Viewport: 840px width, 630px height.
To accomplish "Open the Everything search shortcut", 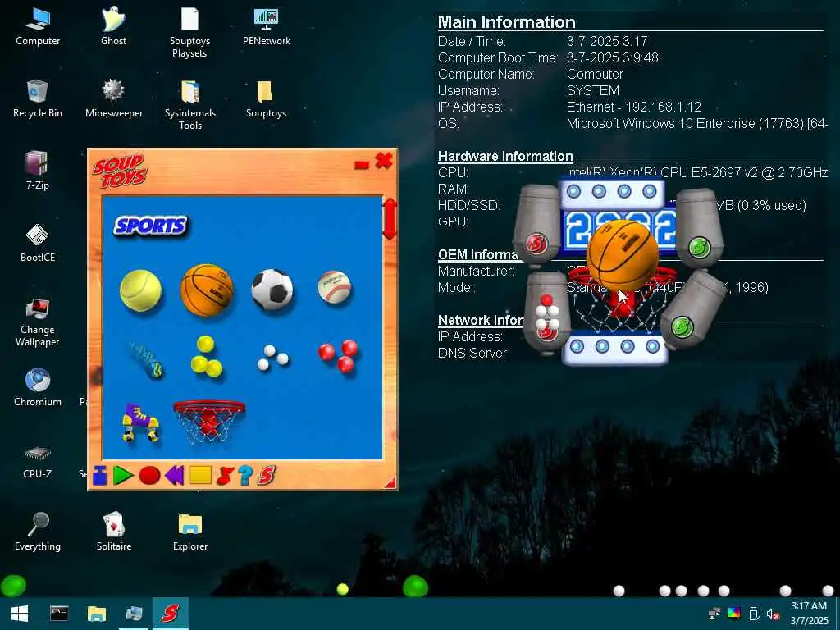I will pos(38,532).
